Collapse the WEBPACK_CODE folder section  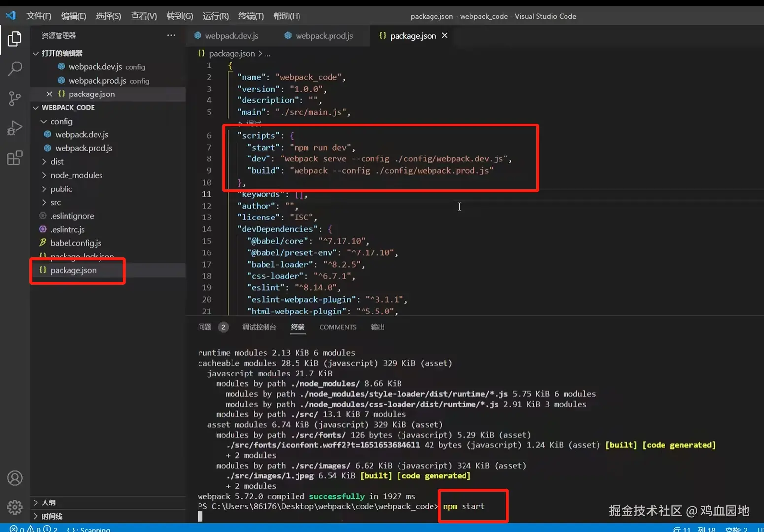coord(108,108)
